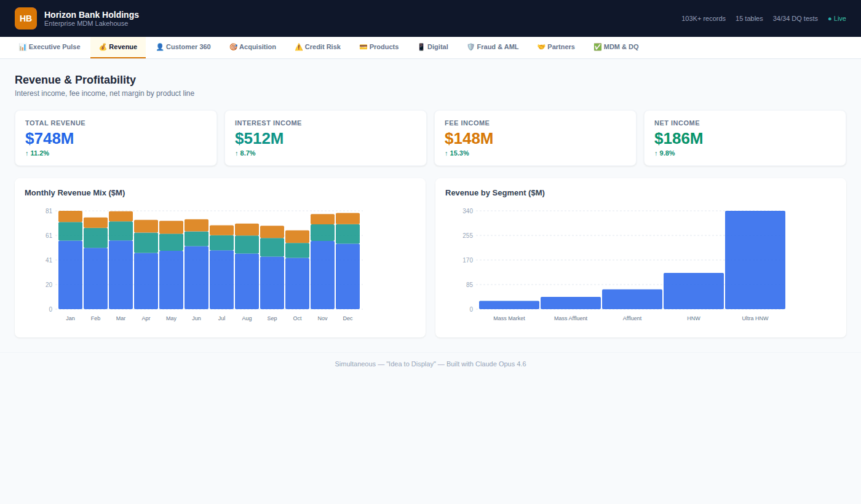
Task: Select the Products tab
Action: click(x=379, y=47)
